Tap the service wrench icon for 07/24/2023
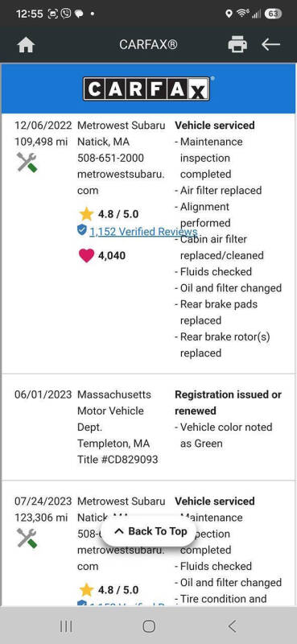The width and height of the screenshot is (297, 644). (27, 538)
